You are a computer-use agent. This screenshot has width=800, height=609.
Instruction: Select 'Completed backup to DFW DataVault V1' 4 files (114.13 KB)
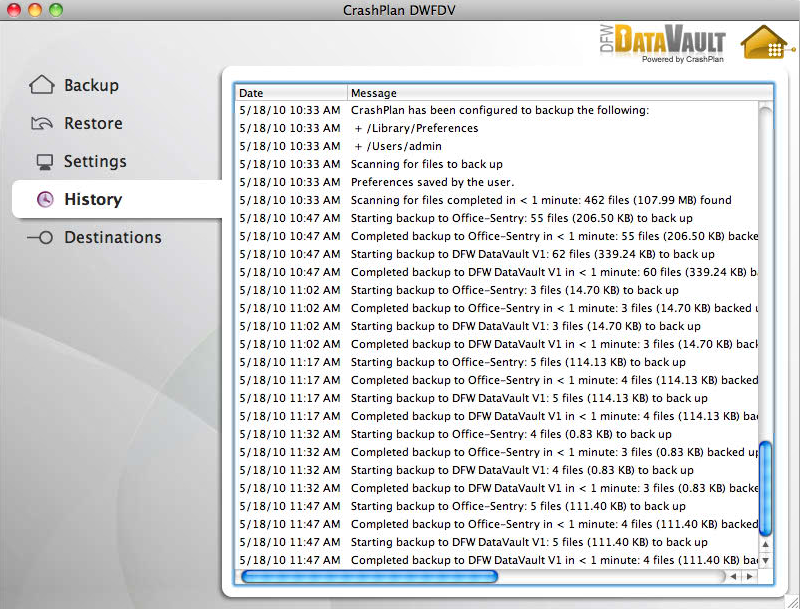497,416
